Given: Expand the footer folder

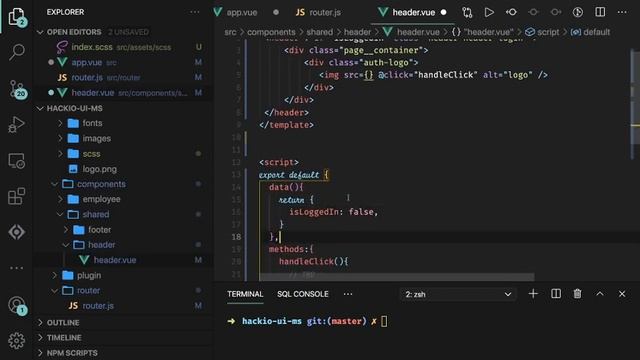Looking at the screenshot, I should pyautogui.click(x=66, y=230).
